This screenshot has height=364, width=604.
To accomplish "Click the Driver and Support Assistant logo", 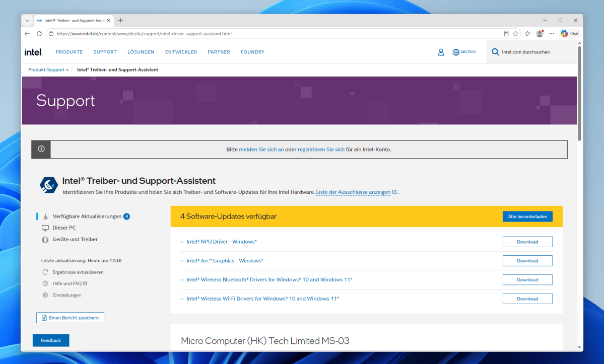I will point(48,185).
